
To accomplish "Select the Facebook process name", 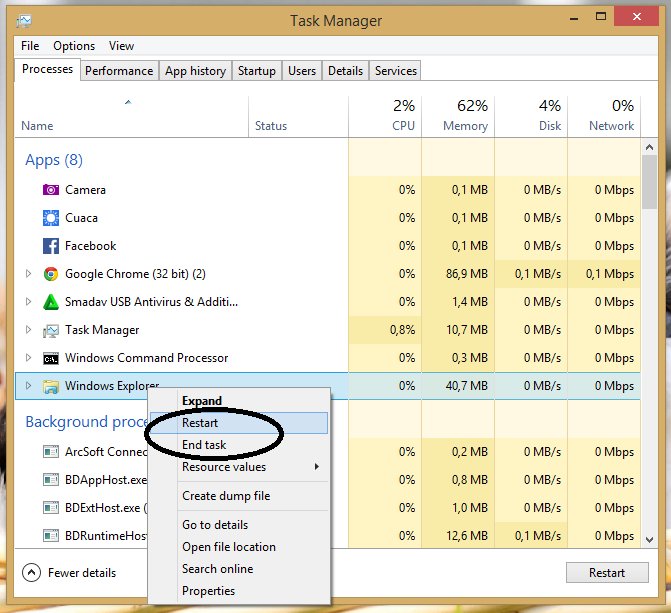I will 90,246.
